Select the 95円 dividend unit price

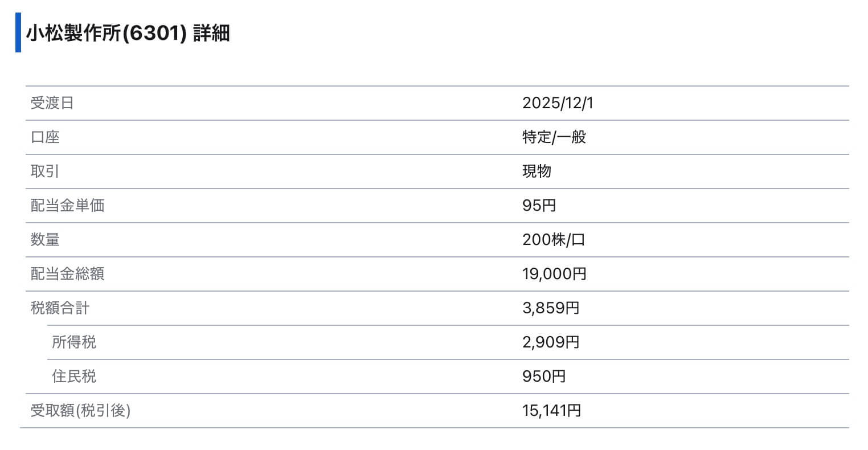[539, 206]
